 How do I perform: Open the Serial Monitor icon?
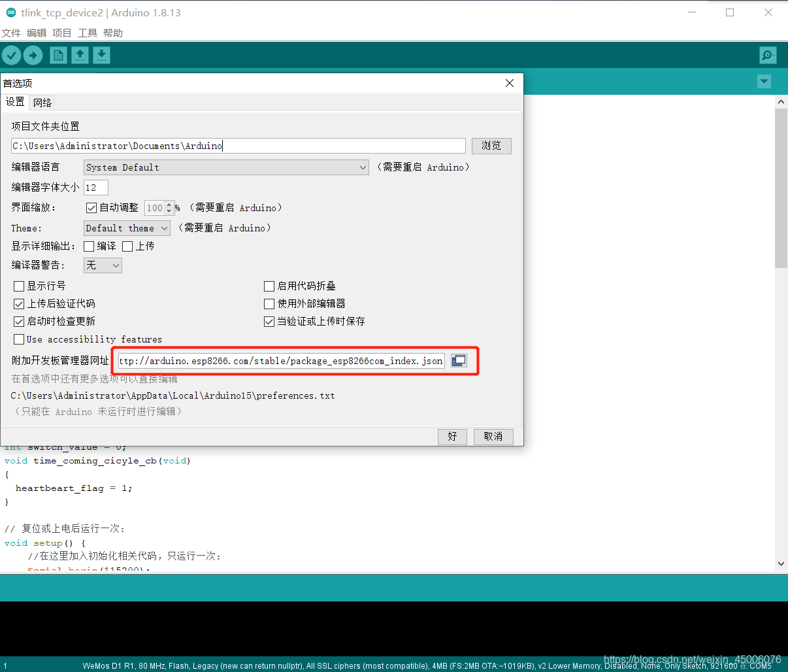pos(768,55)
